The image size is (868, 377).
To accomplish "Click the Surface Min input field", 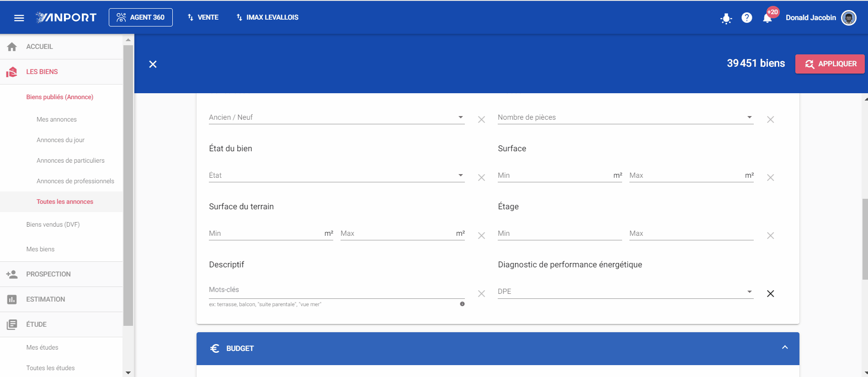I will 560,175.
